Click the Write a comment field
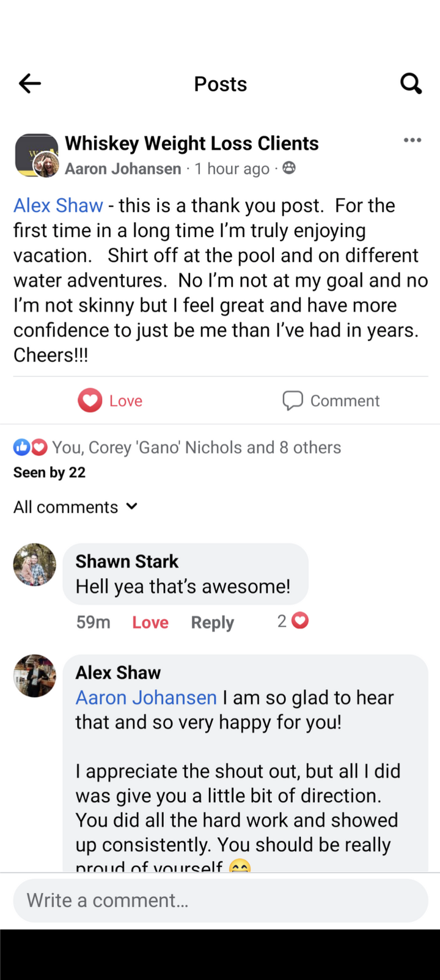Screen dimensions: 440x980 pos(220,901)
